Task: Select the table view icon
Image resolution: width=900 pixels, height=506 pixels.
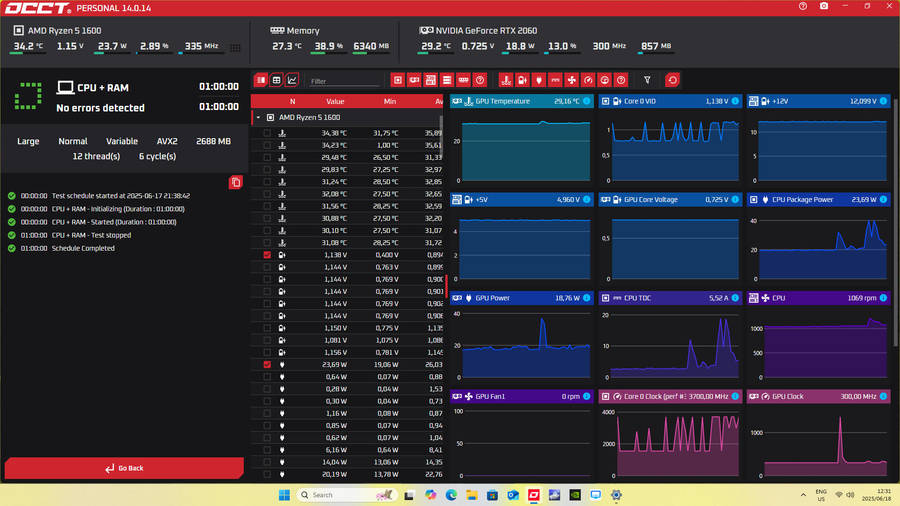Action: pos(276,80)
